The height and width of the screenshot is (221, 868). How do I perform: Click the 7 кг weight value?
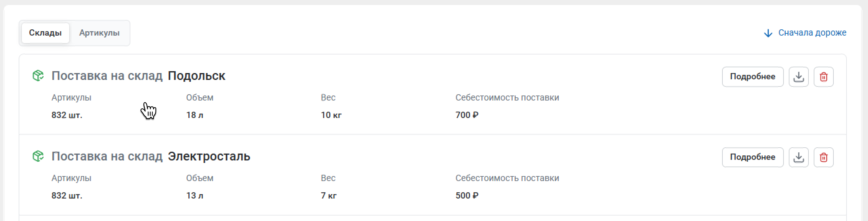[x=329, y=196]
